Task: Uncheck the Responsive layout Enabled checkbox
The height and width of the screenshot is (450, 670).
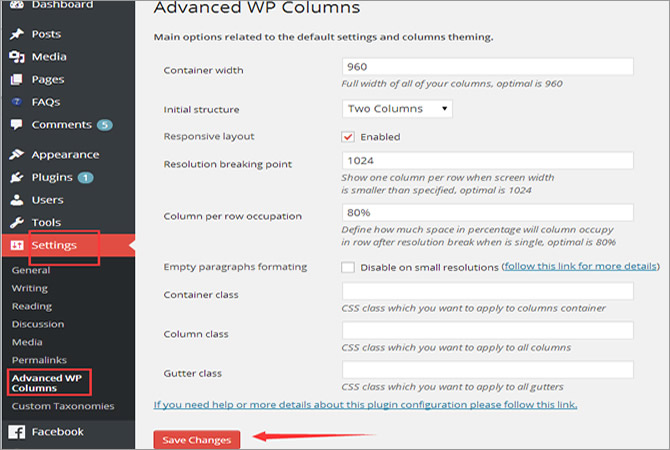Action: click(348, 137)
